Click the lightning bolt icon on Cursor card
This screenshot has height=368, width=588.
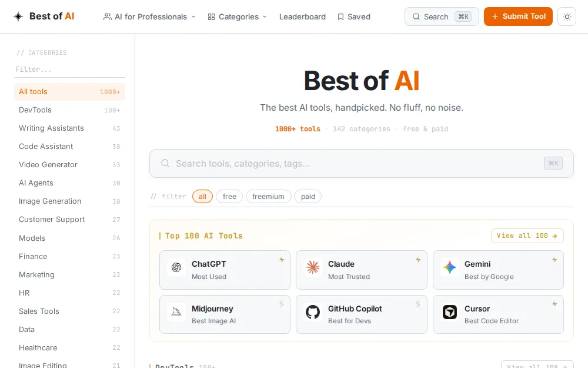click(x=554, y=304)
